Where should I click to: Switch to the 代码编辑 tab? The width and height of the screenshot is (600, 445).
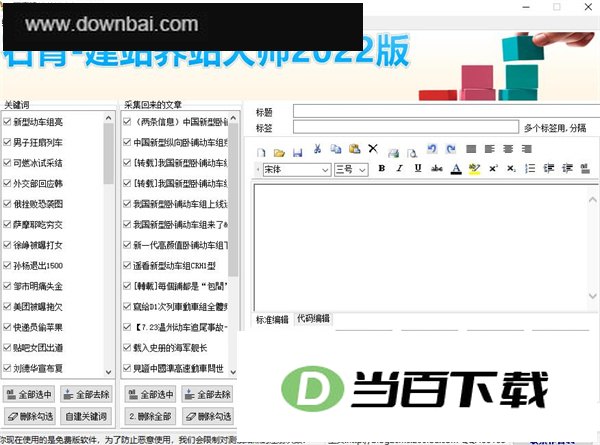click(x=313, y=318)
